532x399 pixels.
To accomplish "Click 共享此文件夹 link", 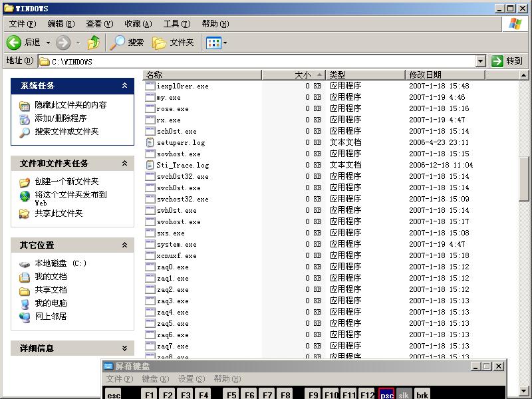I will click(x=59, y=213).
